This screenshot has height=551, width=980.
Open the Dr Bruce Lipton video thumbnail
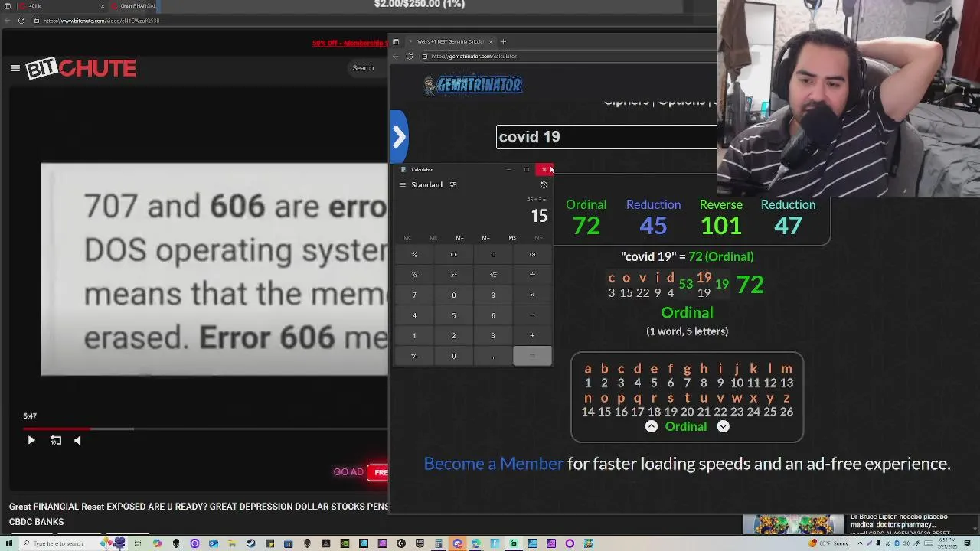[792, 525]
